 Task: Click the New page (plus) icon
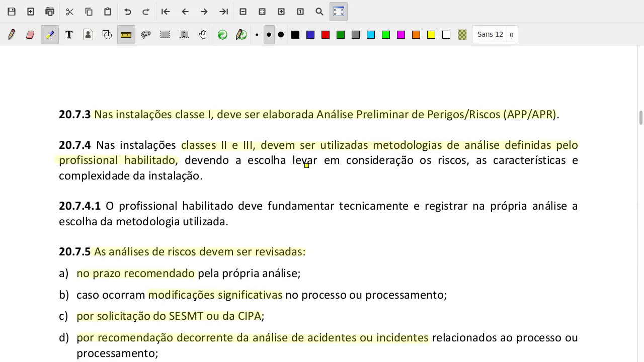(x=31, y=12)
